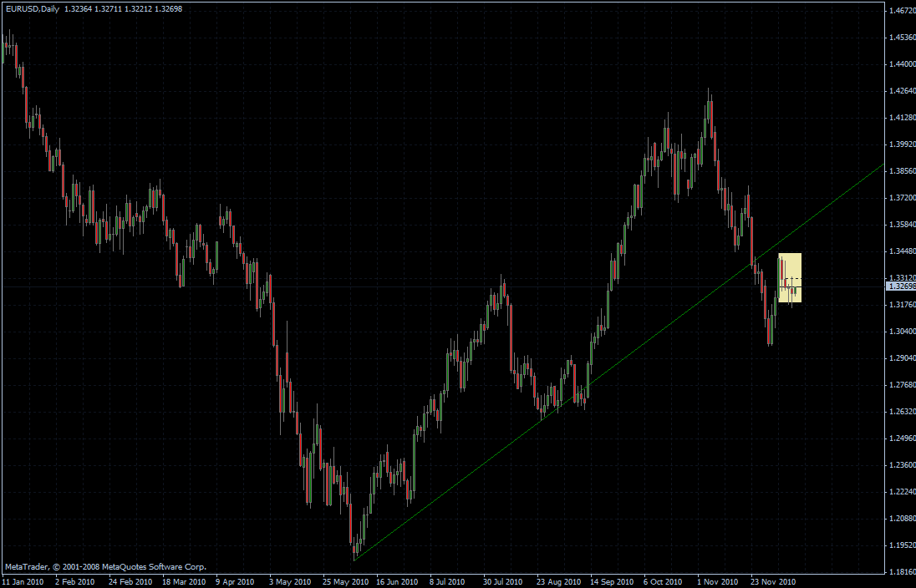Click the current price label 1.32698
The height and width of the screenshot is (588, 916).
[x=902, y=286]
